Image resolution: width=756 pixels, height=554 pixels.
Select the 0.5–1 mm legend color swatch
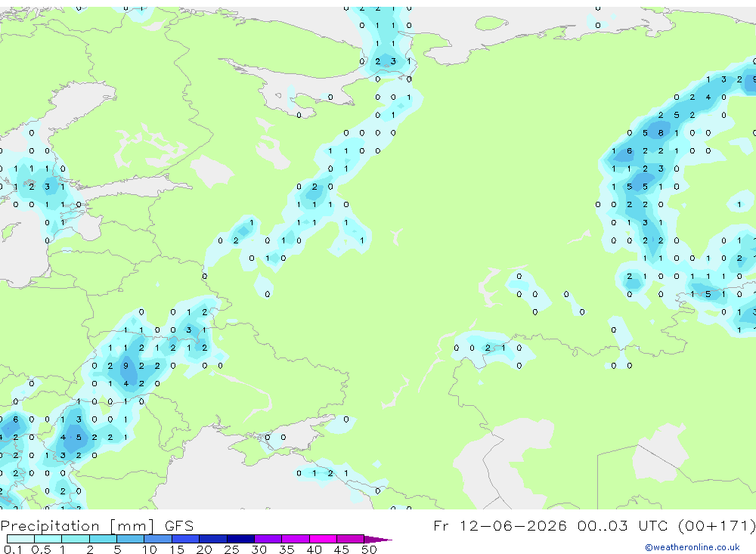point(48,539)
